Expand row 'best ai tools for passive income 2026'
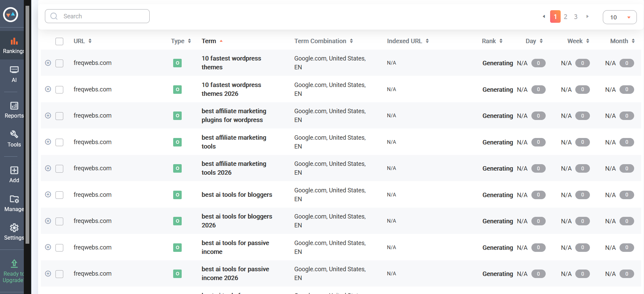This screenshot has width=644, height=294. (48, 274)
